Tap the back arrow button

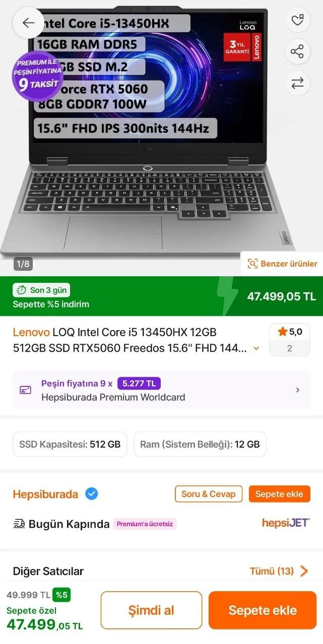point(28,23)
